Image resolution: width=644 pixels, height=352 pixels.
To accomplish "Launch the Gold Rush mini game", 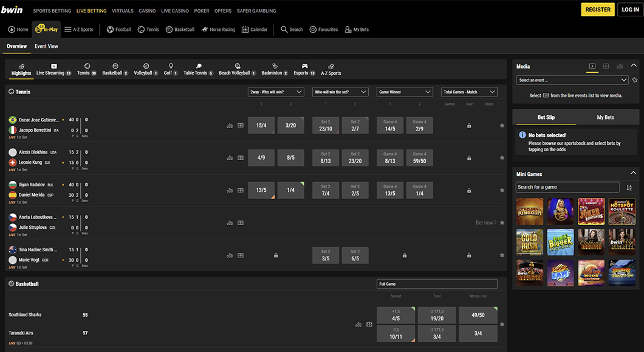I will tap(530, 243).
